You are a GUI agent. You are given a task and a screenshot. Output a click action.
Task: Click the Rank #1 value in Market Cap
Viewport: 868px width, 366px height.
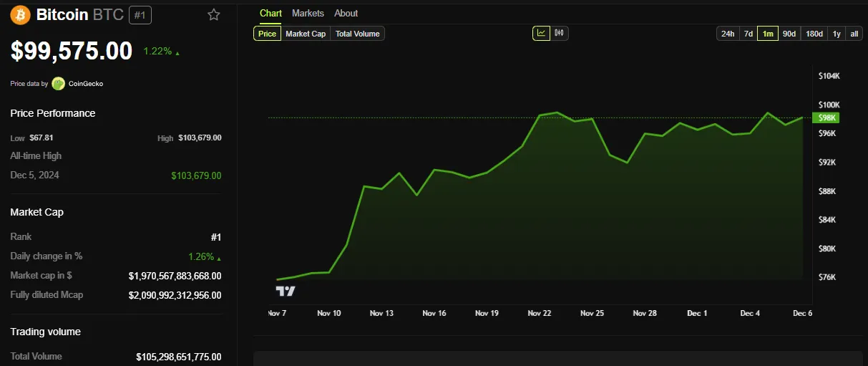[216, 237]
